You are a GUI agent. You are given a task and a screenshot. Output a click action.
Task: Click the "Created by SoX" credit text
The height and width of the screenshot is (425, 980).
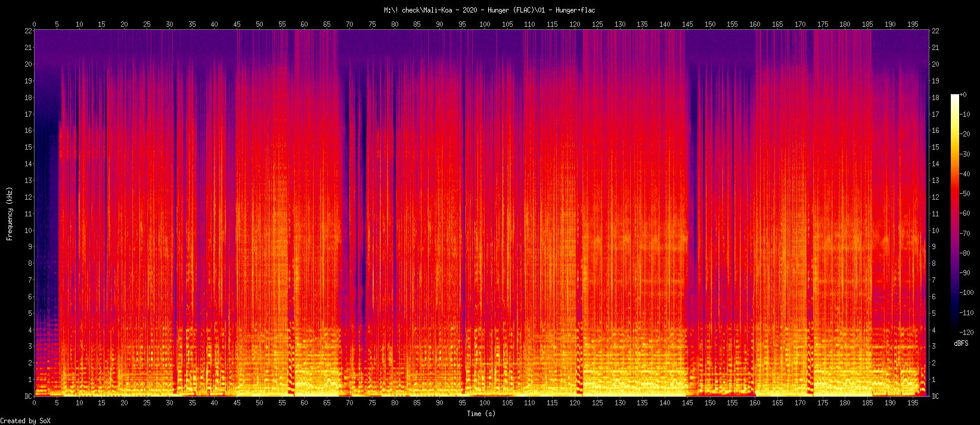(26, 421)
